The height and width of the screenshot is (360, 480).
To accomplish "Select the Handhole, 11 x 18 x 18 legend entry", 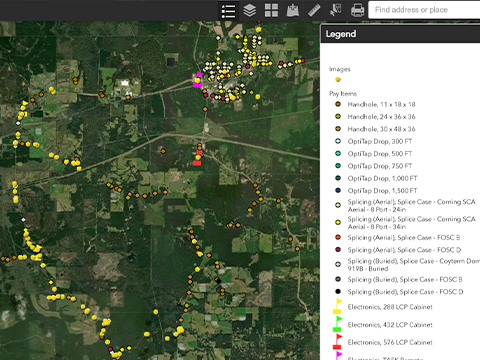I will tap(375, 104).
